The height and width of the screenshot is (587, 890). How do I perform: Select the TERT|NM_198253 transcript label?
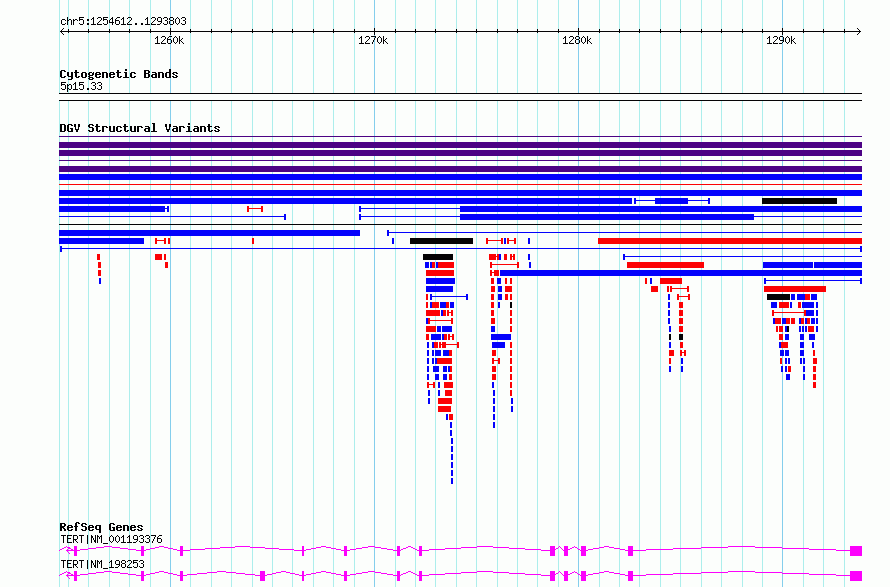(x=102, y=564)
